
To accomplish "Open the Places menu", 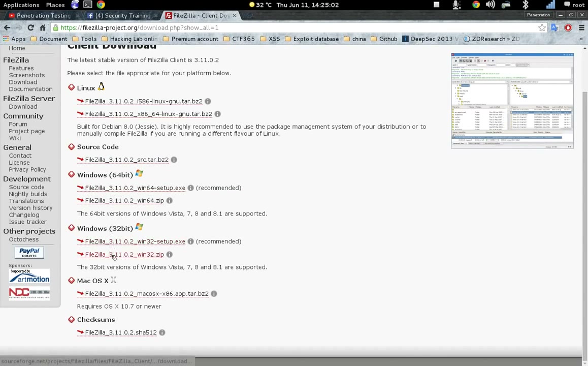I will pos(55,5).
